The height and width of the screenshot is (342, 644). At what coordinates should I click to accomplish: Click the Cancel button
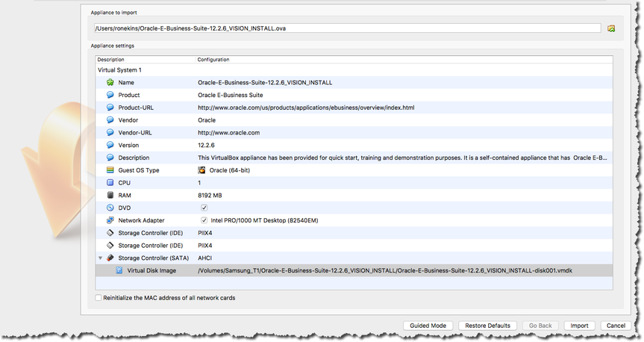pyautogui.click(x=616, y=326)
